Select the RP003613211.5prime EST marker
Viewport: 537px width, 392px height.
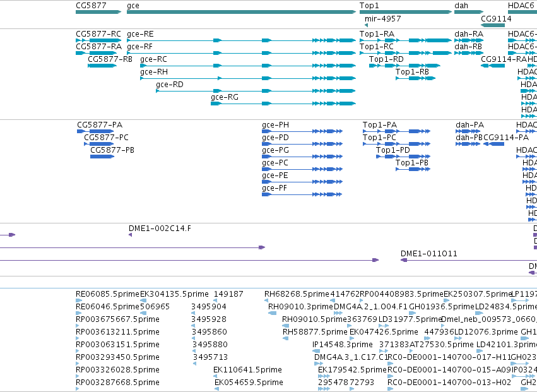point(78,338)
